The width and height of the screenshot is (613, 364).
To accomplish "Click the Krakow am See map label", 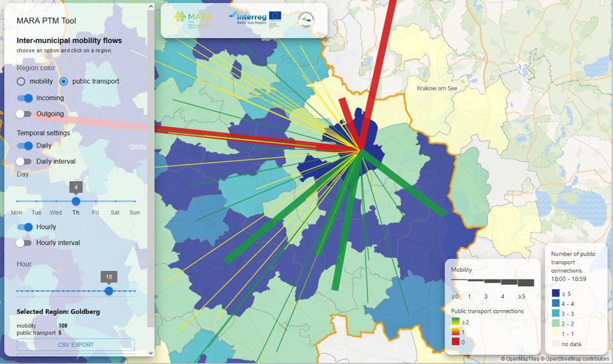I will 437,88.
